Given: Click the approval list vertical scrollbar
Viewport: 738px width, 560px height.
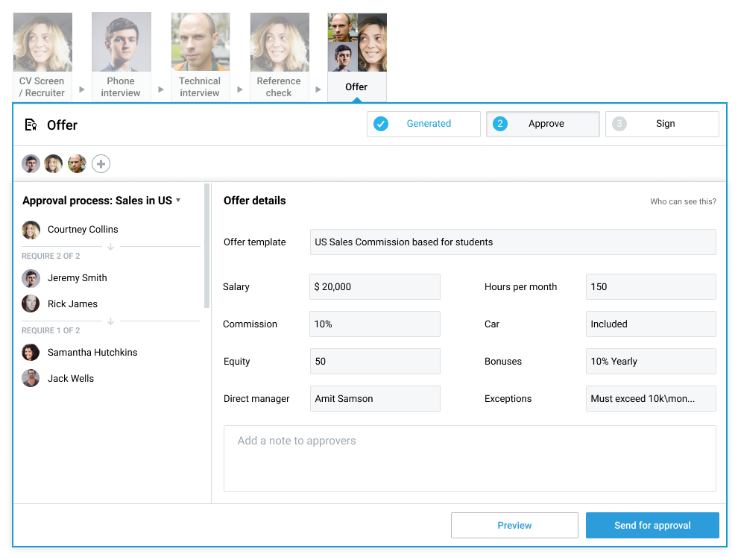Looking at the screenshot, I should tap(207, 246).
